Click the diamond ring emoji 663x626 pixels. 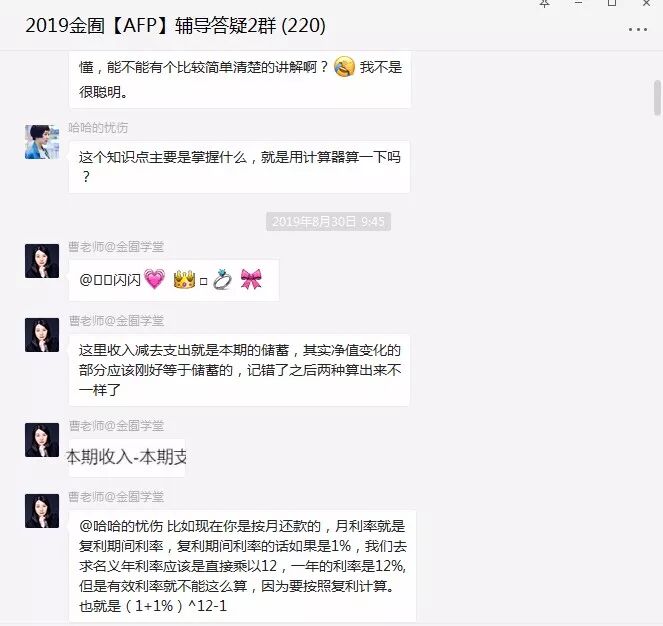pos(222,279)
